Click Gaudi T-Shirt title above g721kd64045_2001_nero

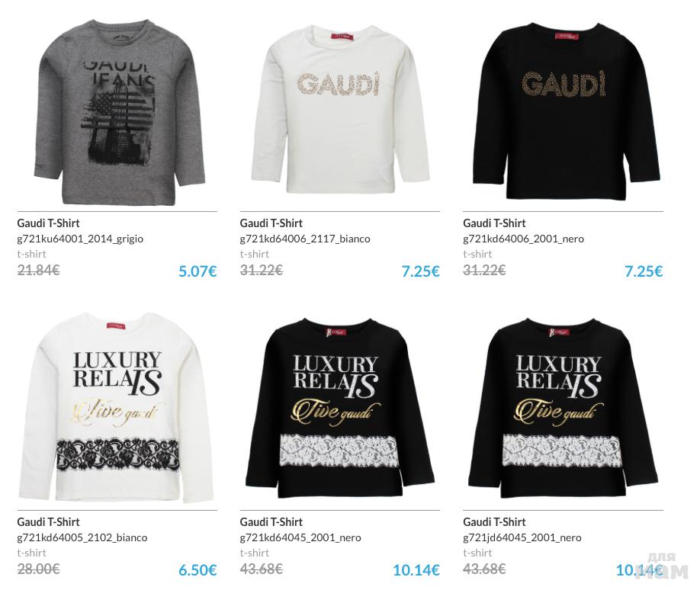click(x=271, y=521)
